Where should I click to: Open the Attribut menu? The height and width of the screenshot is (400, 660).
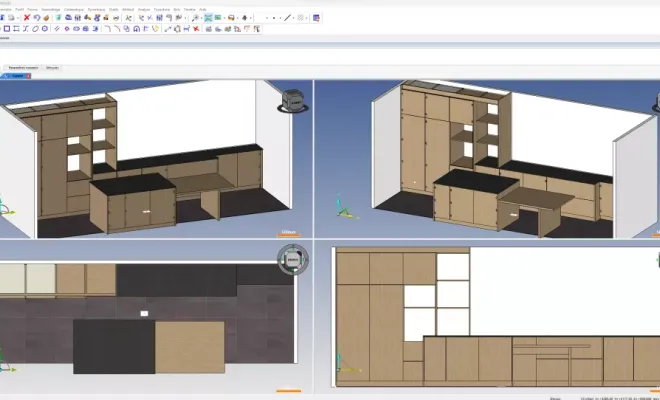pos(128,9)
